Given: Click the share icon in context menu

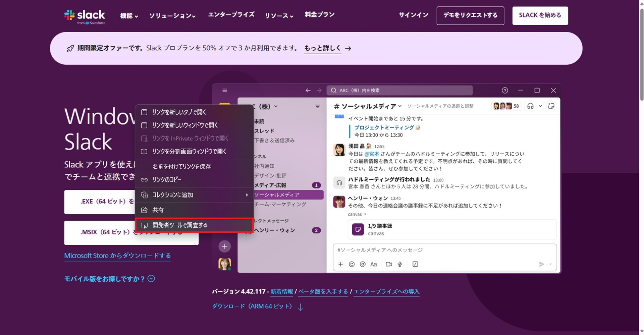Looking at the screenshot, I should (x=144, y=210).
